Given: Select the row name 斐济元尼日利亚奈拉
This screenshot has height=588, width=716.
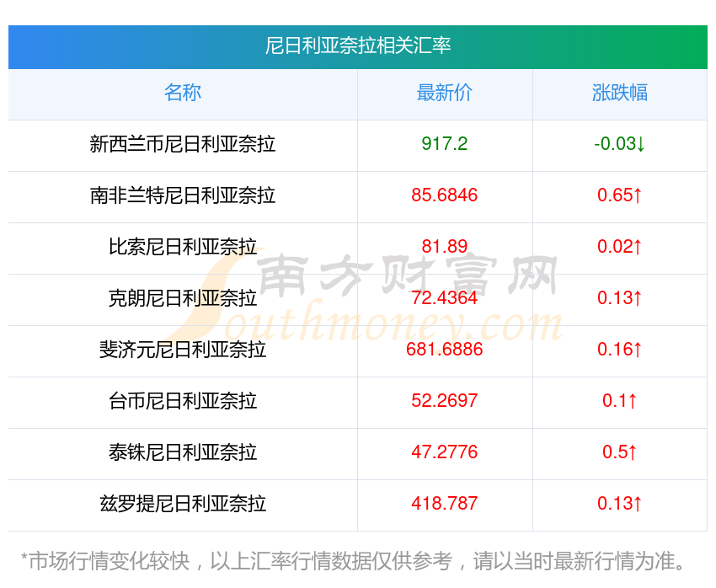Looking at the screenshot, I should (183, 350).
